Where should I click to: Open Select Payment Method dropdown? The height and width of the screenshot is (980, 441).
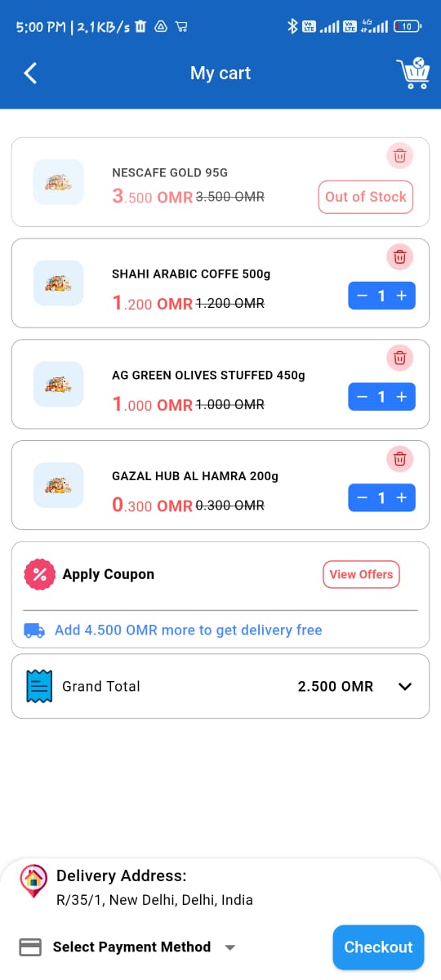tap(127, 947)
